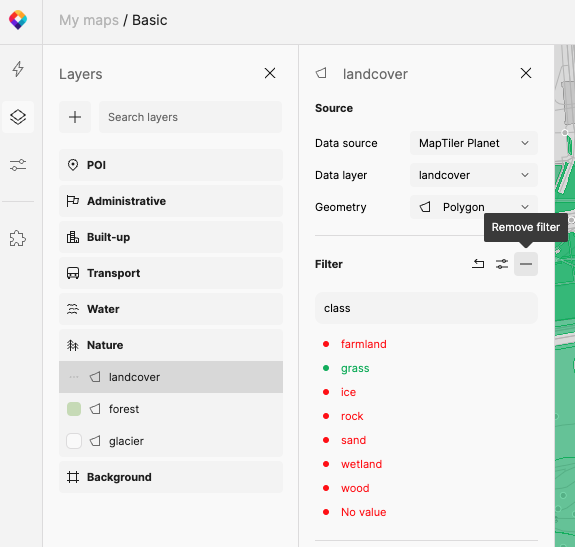The width and height of the screenshot is (575, 547).
Task: Open the lightning bolt quick actions panel
Action: tap(18, 69)
